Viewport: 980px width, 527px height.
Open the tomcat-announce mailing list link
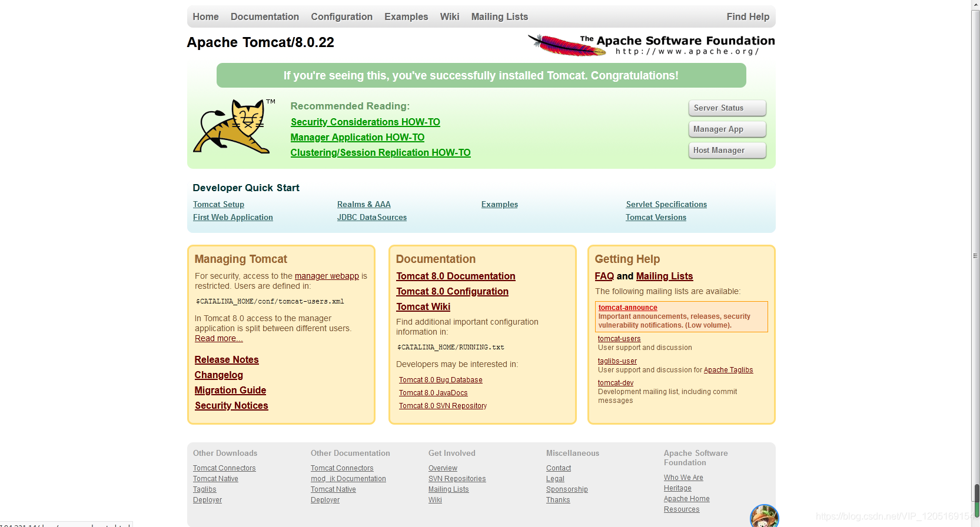[628, 308]
